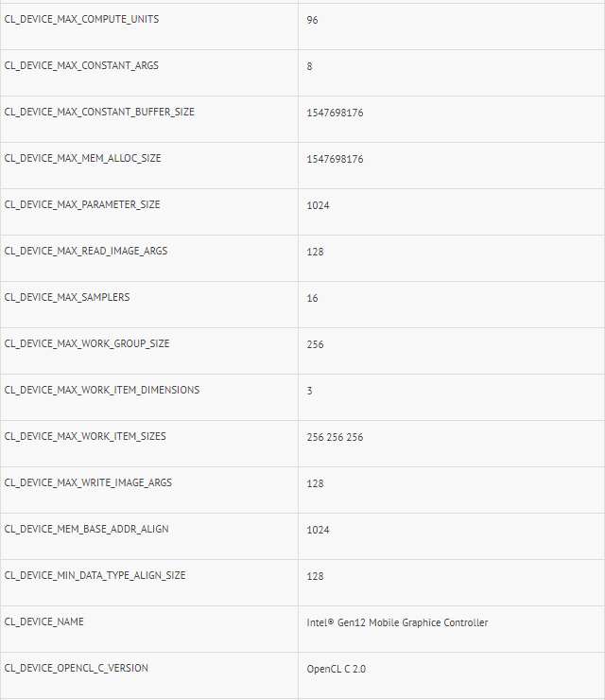Viewport: 605px width, 700px height.
Task: Click the CL_DEVICE_MAX_SAMPLERS label
Action: [67, 297]
